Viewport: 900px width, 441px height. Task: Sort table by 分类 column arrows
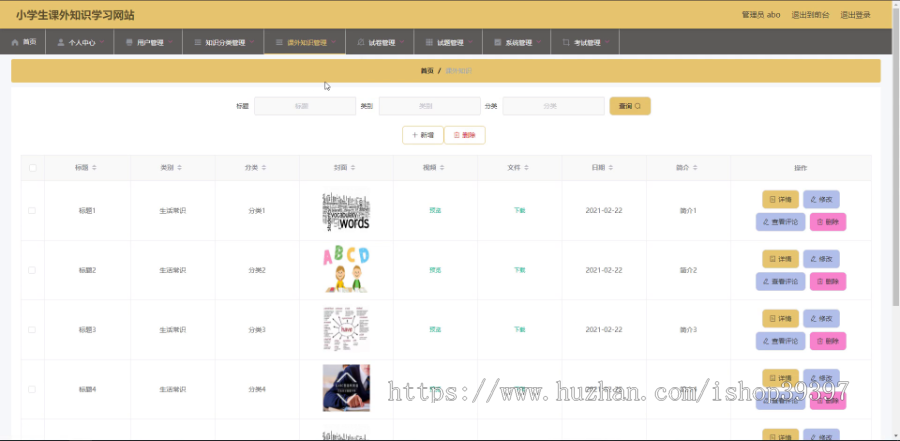[264, 168]
